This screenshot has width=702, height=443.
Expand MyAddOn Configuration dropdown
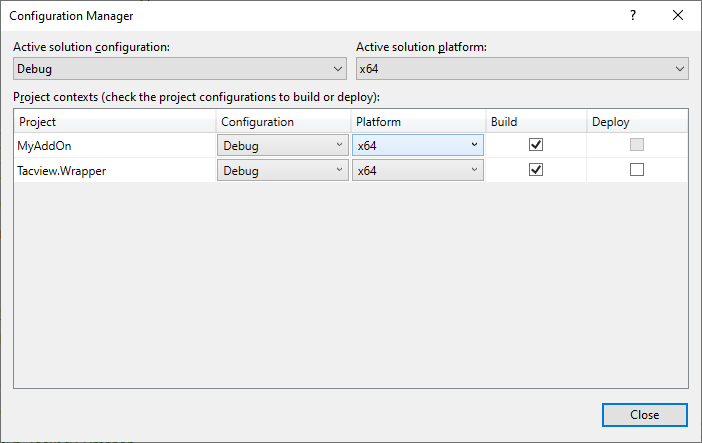pos(282,145)
